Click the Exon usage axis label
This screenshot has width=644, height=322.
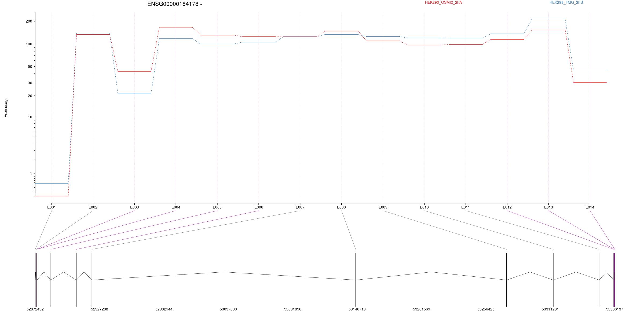click(x=6, y=107)
